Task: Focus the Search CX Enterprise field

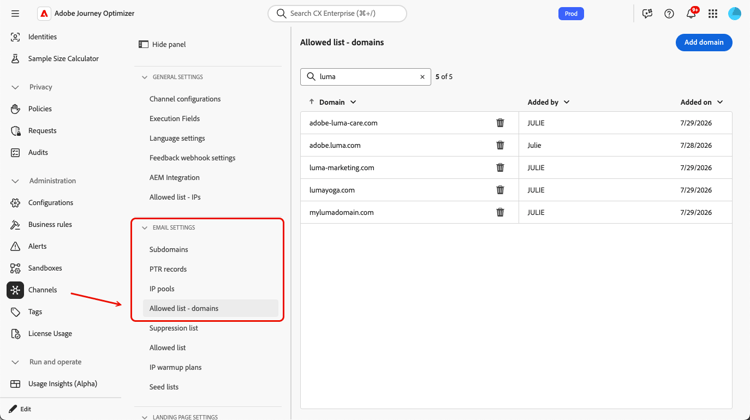Action: [x=337, y=13]
